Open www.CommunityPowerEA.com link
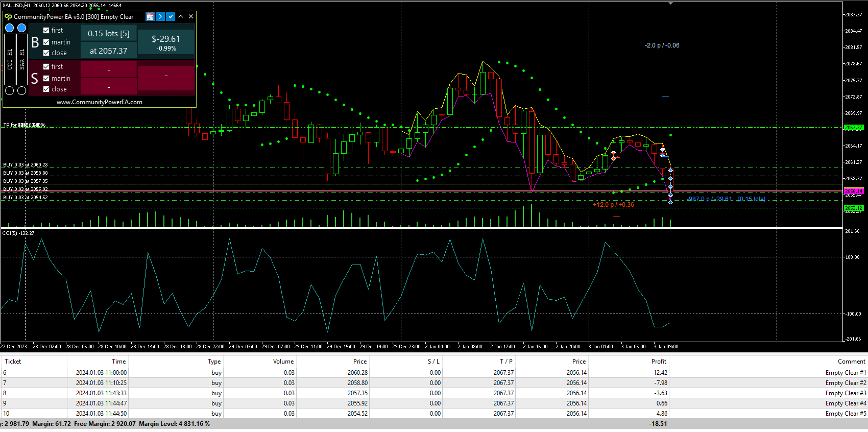The image size is (868, 432). point(100,102)
